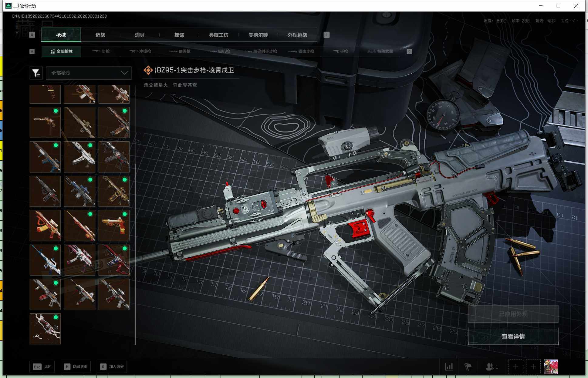Image resolution: width=588 pixels, height=378 pixels.
Task: Filter by 狙击步枪 category
Action: click(301, 52)
